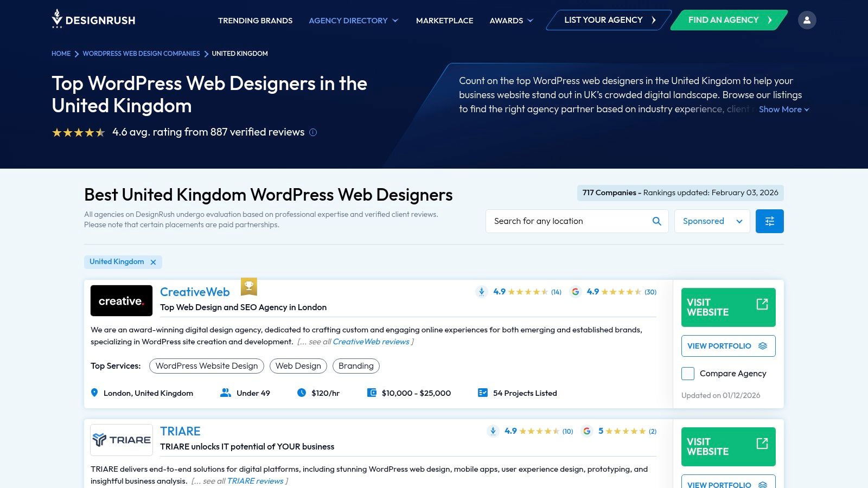The image size is (868, 488).
Task: Click the info icon beside verified reviews count
Action: coord(313,132)
